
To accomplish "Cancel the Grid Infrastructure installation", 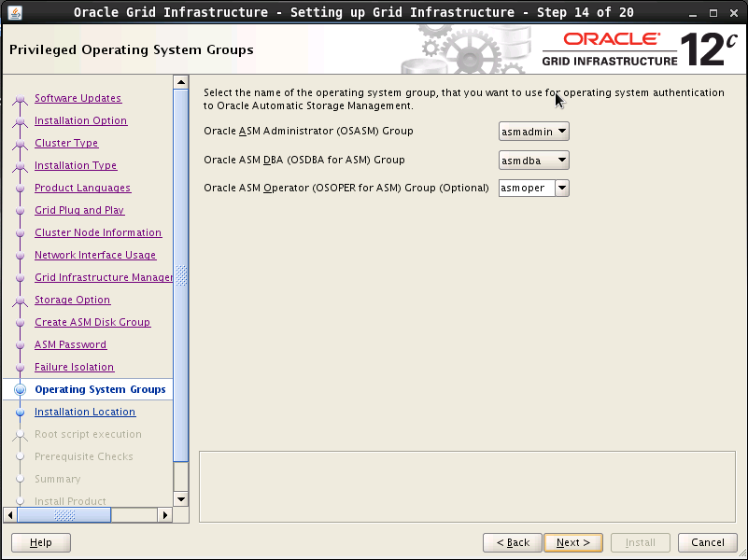I will [x=707, y=542].
